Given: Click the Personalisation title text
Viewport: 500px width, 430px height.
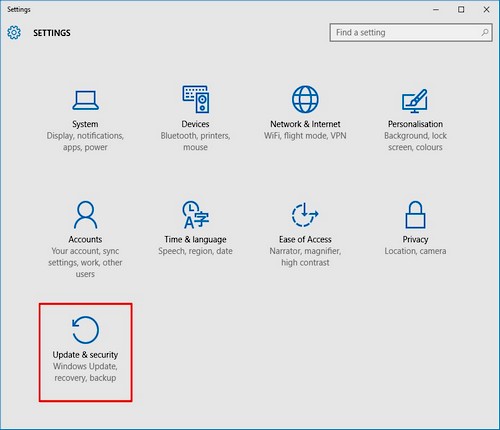Looking at the screenshot, I should pos(415,124).
